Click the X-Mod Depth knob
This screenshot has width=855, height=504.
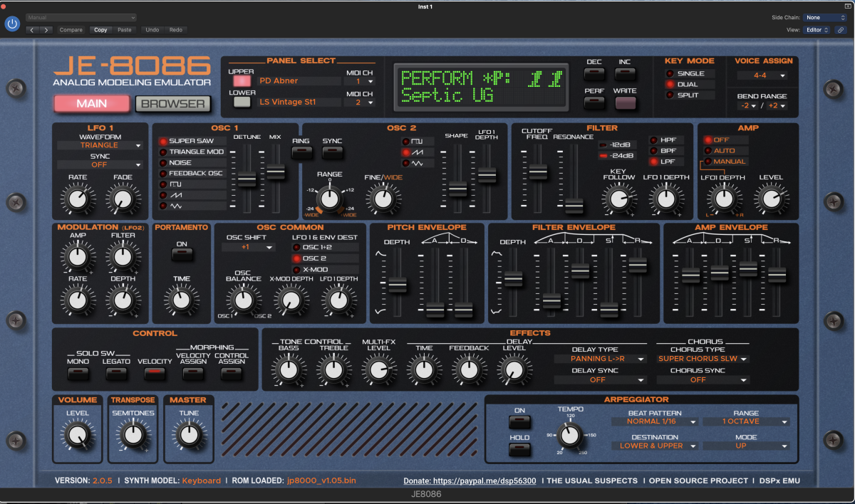(291, 299)
